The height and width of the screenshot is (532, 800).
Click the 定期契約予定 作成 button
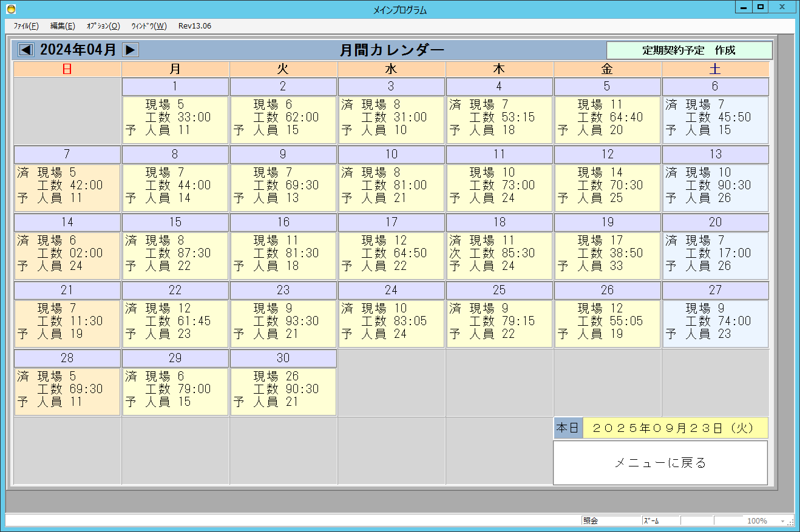tap(689, 50)
